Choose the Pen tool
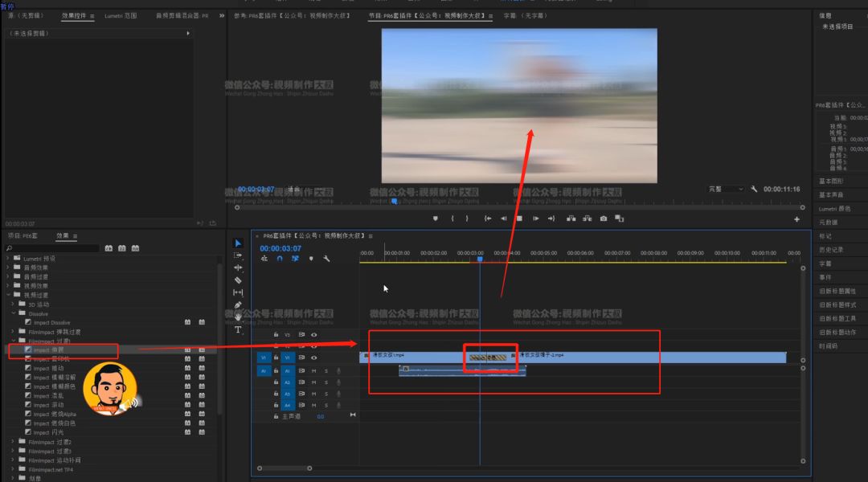The height and width of the screenshot is (482, 868). [x=238, y=305]
